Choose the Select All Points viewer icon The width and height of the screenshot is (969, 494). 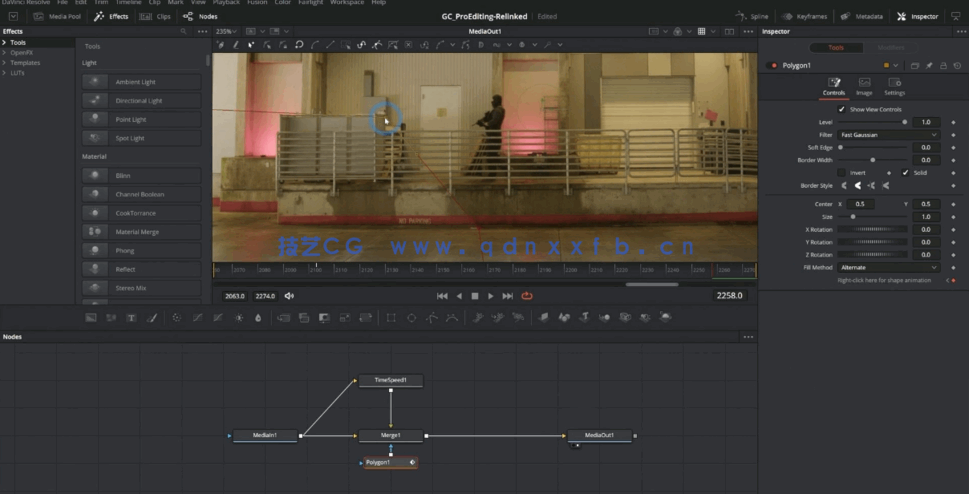coord(345,45)
